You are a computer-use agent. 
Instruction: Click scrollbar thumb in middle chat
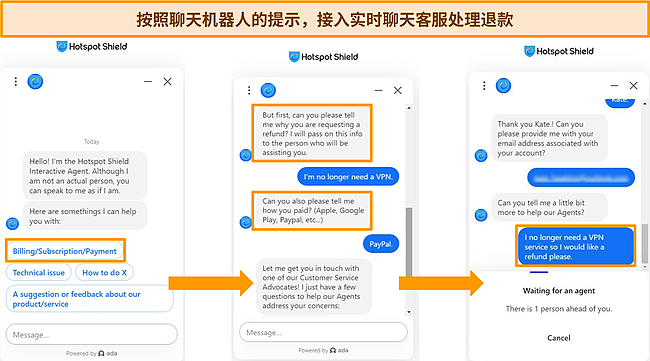click(409, 242)
